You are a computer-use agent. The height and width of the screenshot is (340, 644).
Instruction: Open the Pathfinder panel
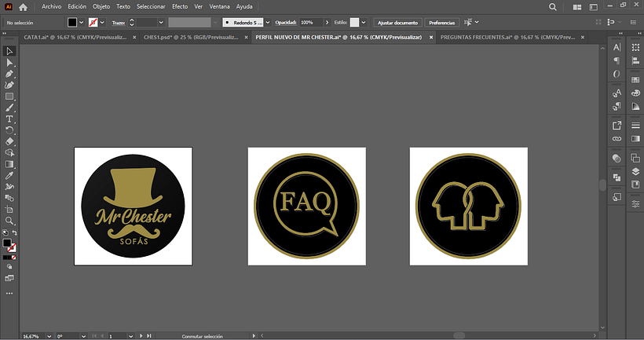tap(617, 177)
